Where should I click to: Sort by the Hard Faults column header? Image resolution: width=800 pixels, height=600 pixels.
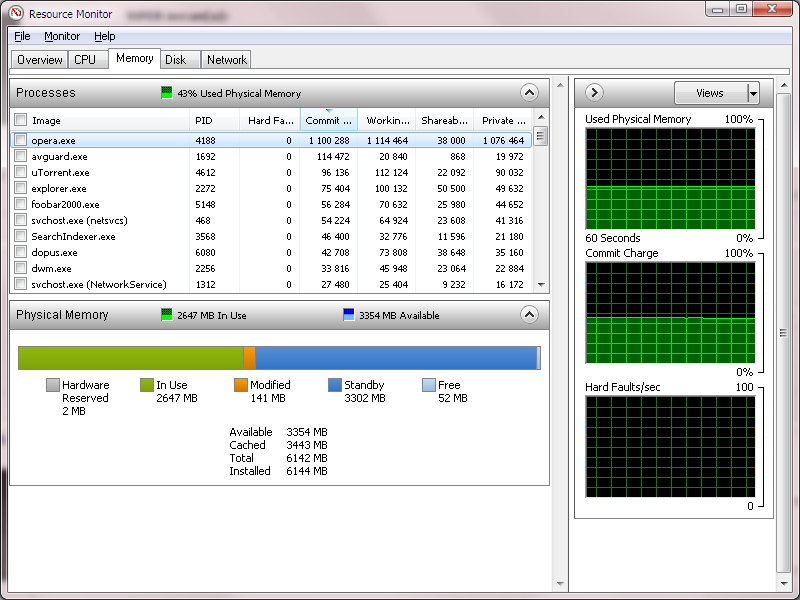click(x=270, y=120)
